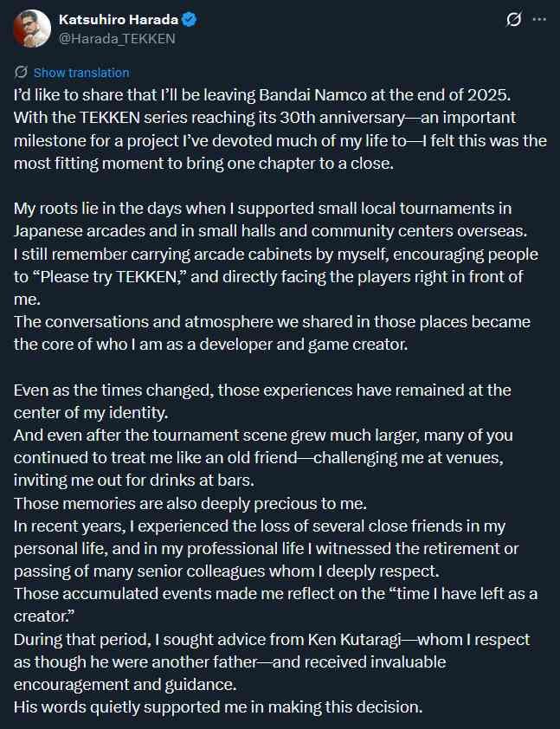560x729 pixels.
Task: Click the Show translation link
Action: 81,73
